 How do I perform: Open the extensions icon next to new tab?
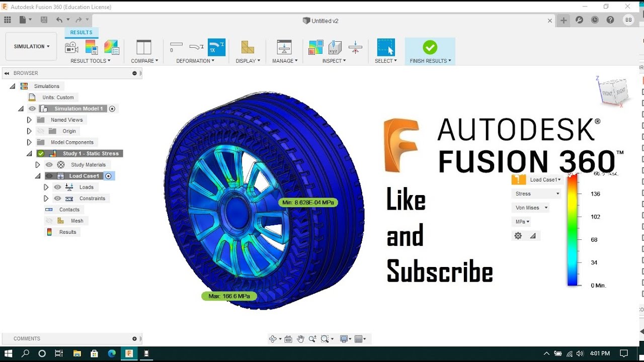579,20
